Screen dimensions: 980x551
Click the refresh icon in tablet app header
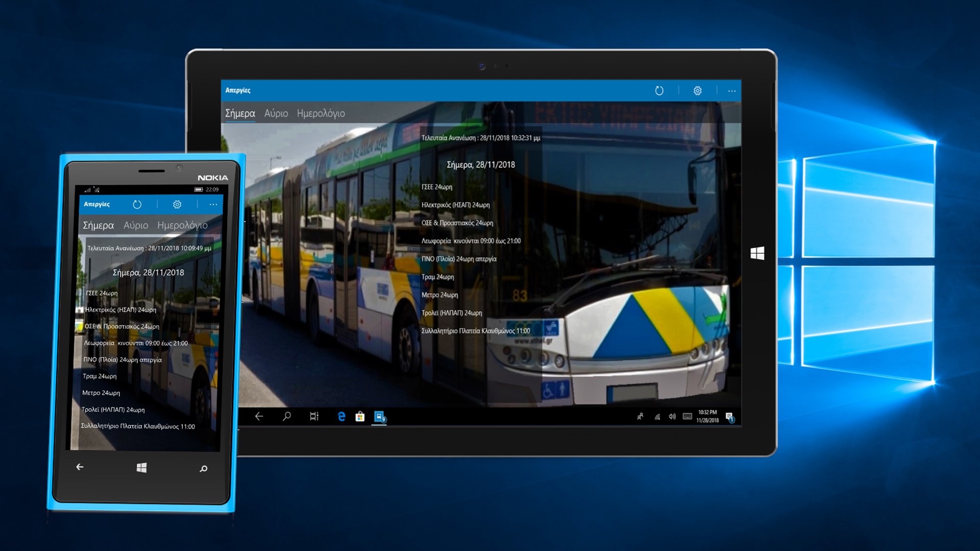(659, 91)
